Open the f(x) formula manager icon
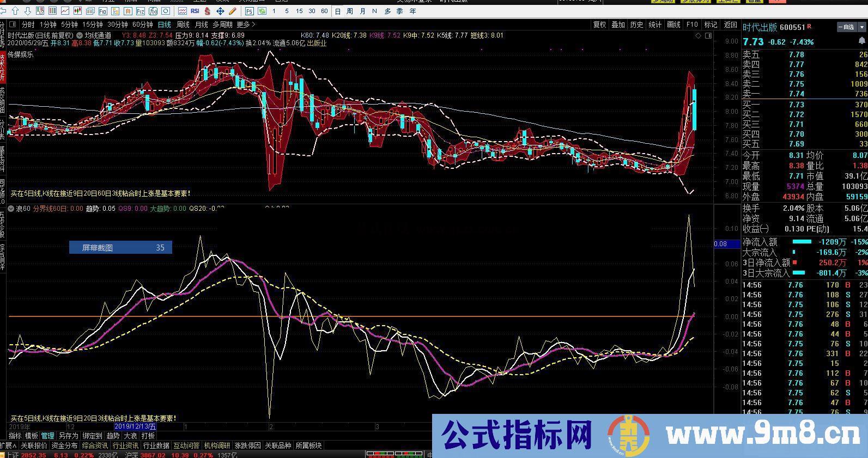The height and width of the screenshot is (458, 868). 153,11
